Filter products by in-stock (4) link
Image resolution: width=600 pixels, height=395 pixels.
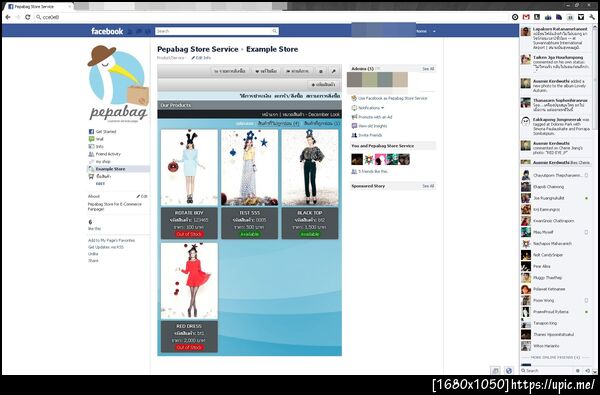(x=279, y=124)
